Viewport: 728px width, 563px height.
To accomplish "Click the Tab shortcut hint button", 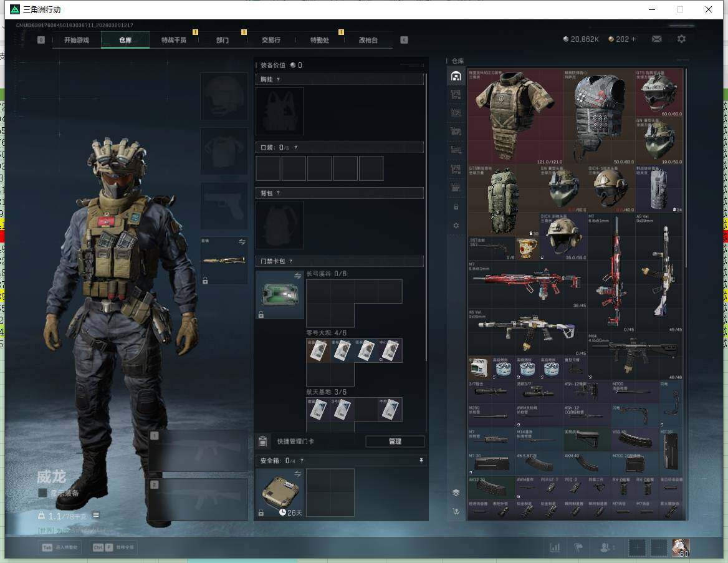I will point(61,547).
